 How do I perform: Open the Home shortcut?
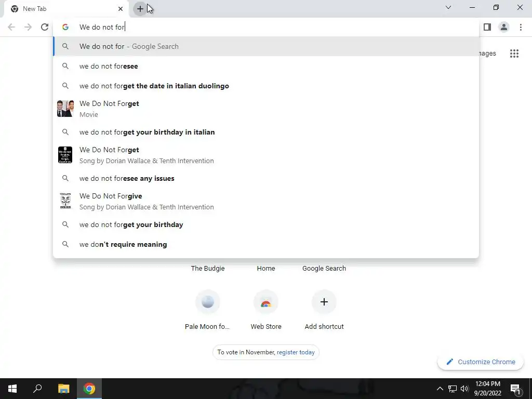coord(266,269)
